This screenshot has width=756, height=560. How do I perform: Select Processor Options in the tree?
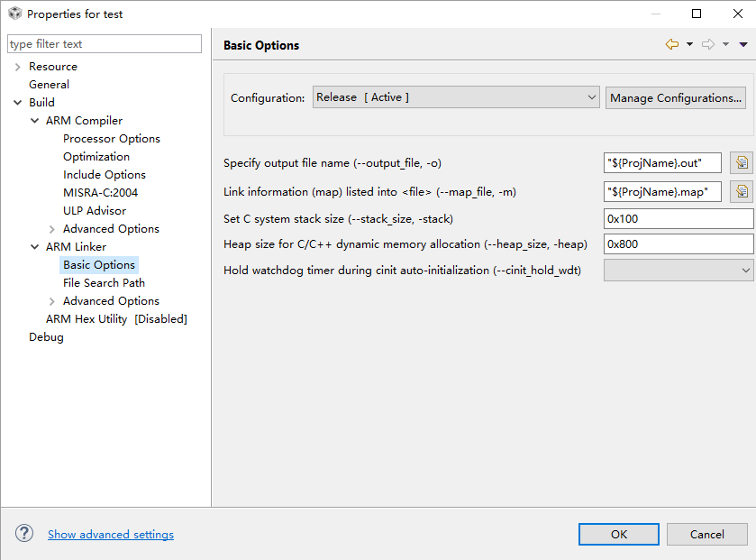click(111, 139)
